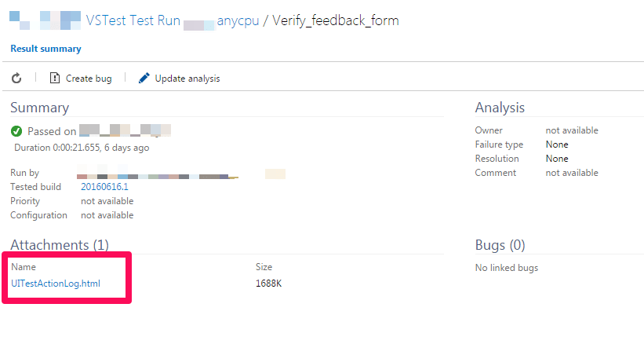Open the Result summary tab

[45, 49]
